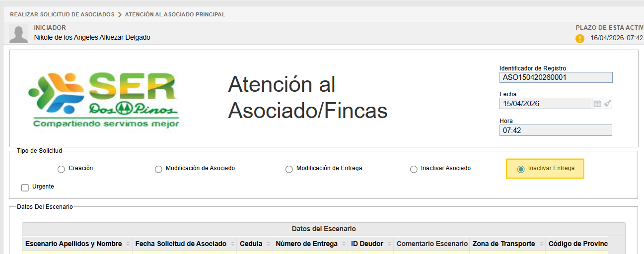The height and width of the screenshot is (254, 644).
Task: Sort by Escenario Apellidos y Nombre arrows
Action: click(128, 244)
